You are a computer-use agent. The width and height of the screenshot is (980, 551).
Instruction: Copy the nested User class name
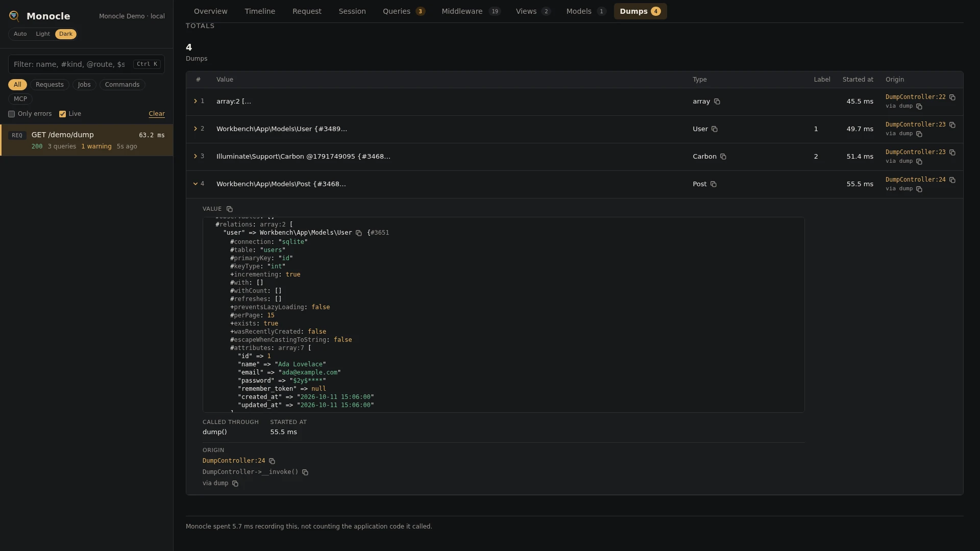(x=359, y=233)
